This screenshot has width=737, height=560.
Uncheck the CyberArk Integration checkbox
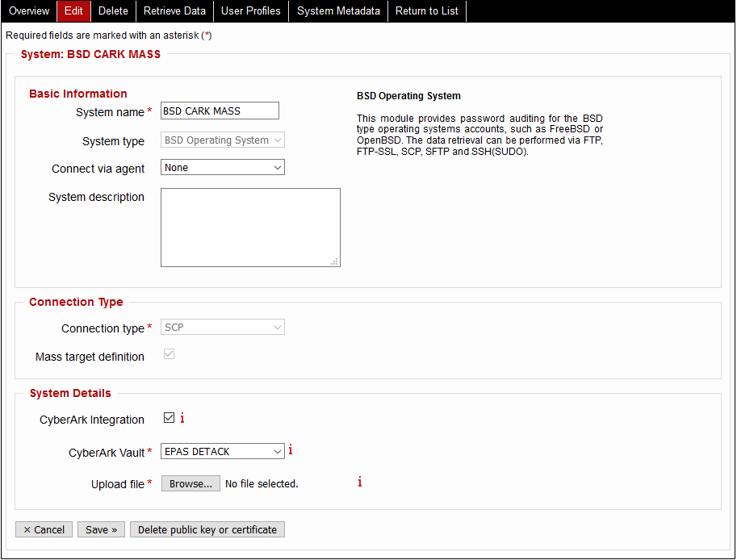click(x=169, y=417)
